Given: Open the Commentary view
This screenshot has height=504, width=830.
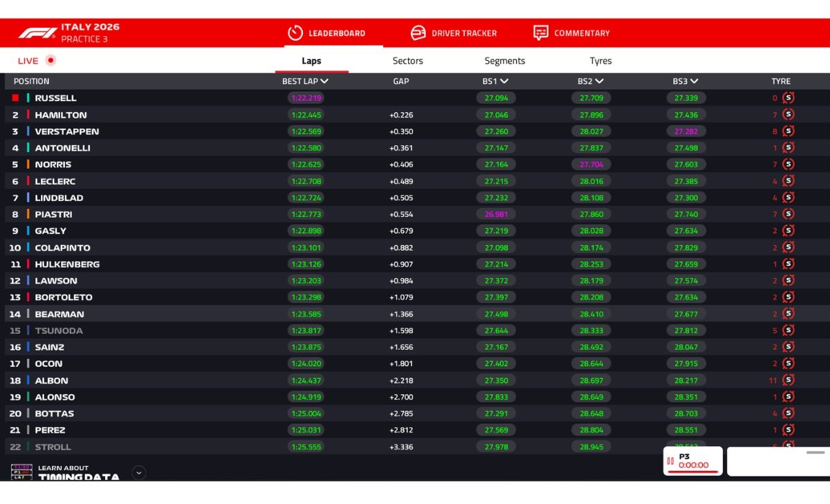Looking at the screenshot, I should pyautogui.click(x=572, y=32).
